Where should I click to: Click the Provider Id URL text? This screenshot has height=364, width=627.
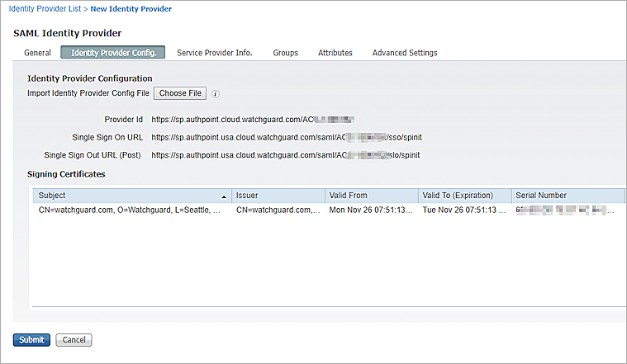pyautogui.click(x=253, y=120)
